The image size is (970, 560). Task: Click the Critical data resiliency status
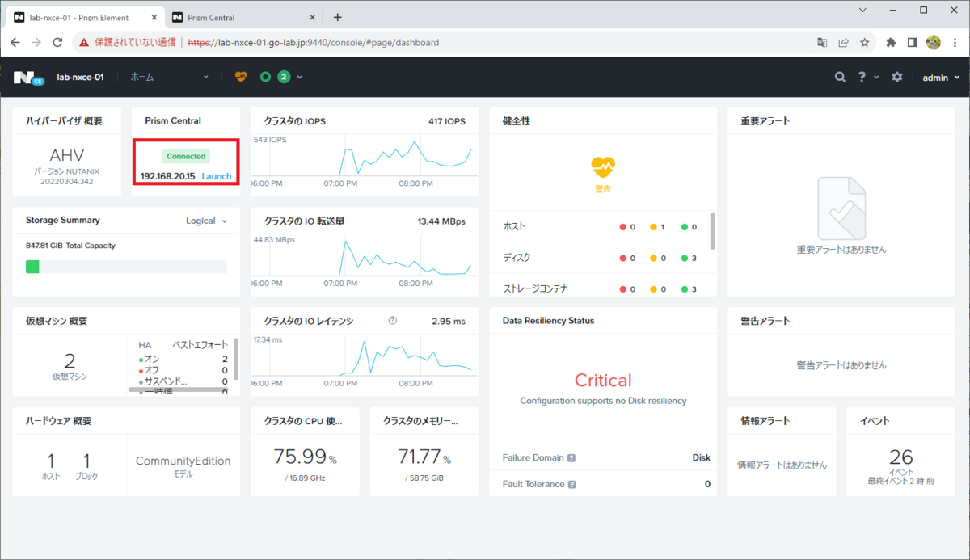(x=603, y=380)
